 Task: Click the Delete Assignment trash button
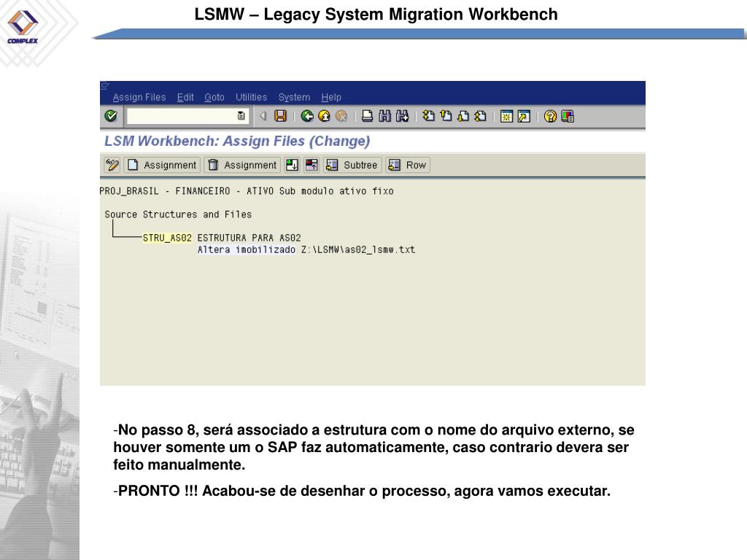(242, 165)
